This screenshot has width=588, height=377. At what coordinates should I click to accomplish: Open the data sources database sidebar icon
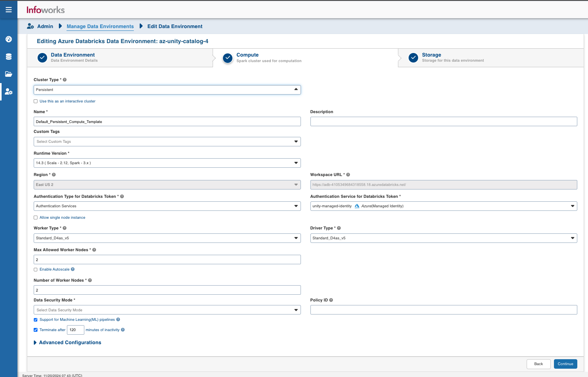tap(9, 57)
